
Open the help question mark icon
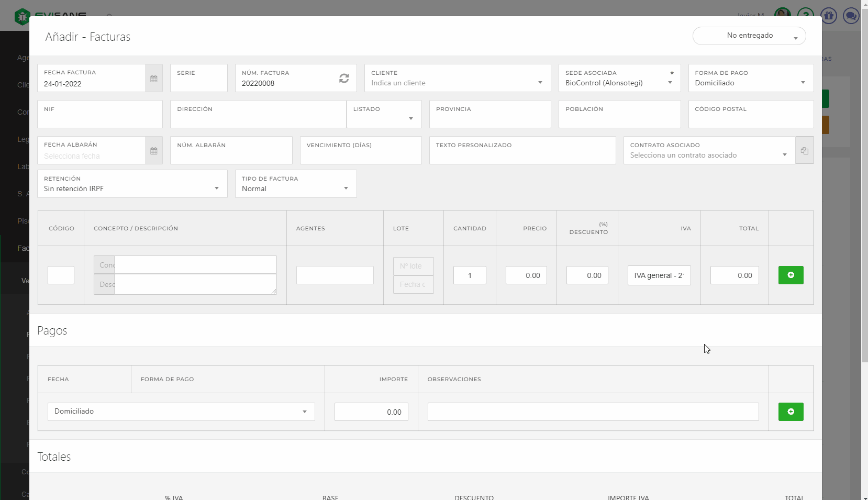[806, 16]
